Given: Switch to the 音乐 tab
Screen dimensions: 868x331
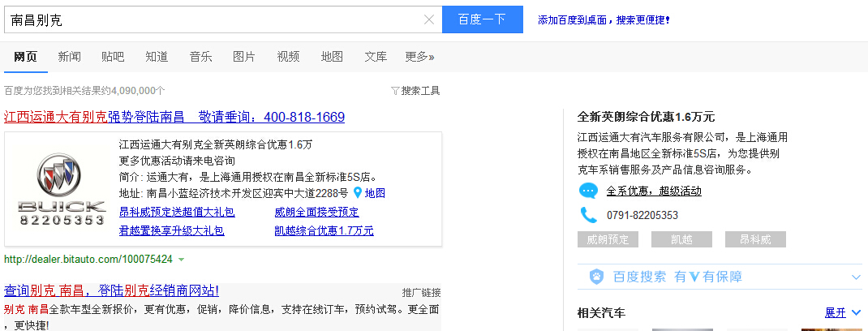Looking at the screenshot, I should 200,57.
